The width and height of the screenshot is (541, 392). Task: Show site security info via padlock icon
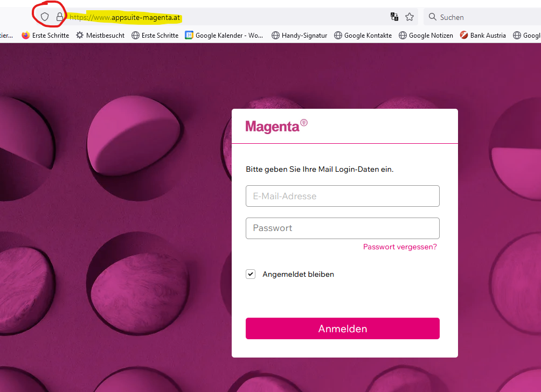coord(60,17)
